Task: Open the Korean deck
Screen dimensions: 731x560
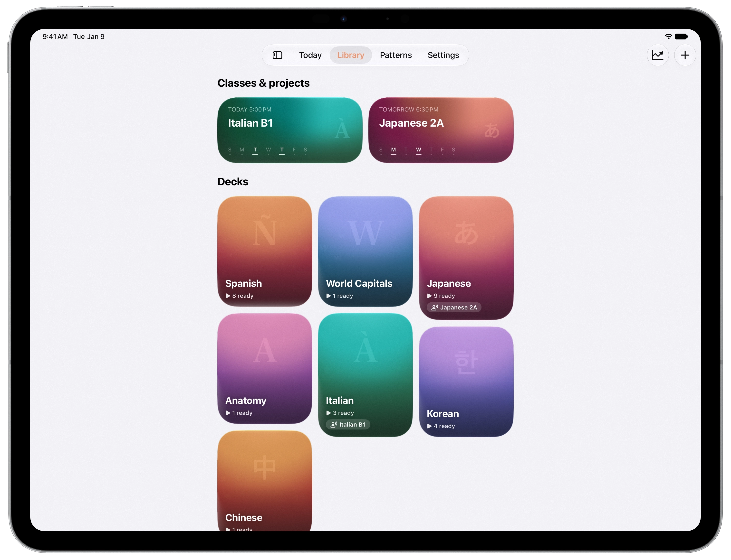Action: 466,382
